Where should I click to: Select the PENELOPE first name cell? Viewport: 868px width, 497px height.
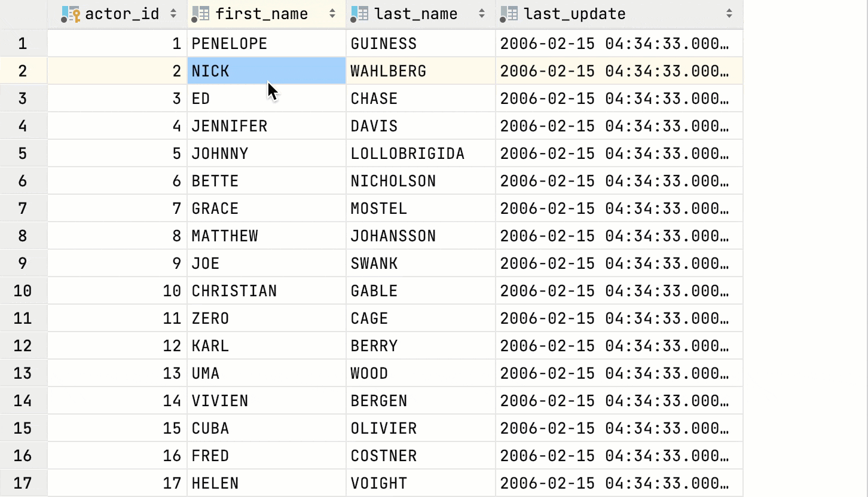(x=230, y=44)
